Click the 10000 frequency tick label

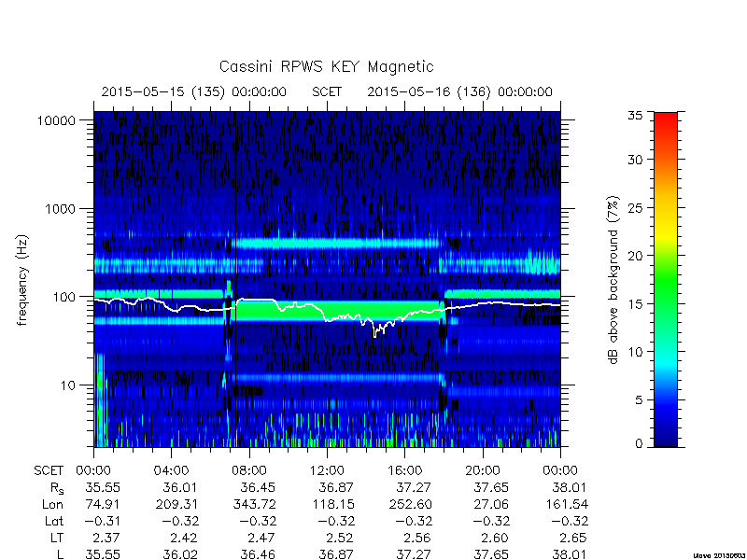56,120
